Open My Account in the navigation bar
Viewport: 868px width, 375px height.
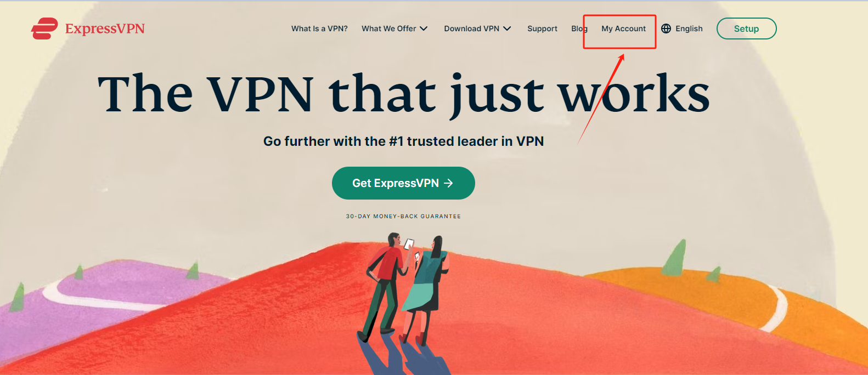(x=623, y=29)
